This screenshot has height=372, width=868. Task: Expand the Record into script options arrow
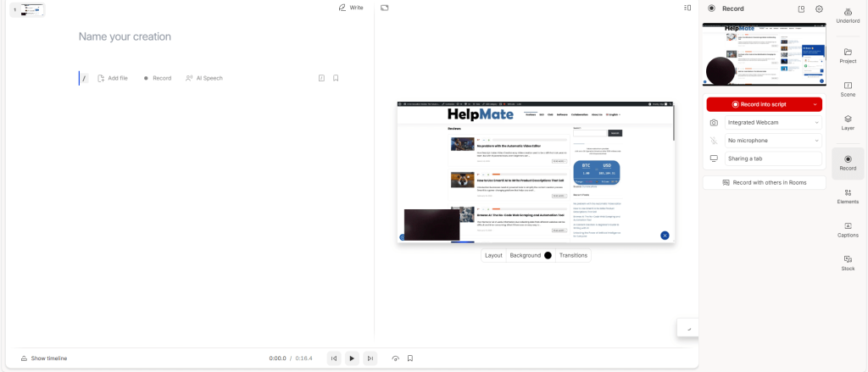[x=815, y=104]
